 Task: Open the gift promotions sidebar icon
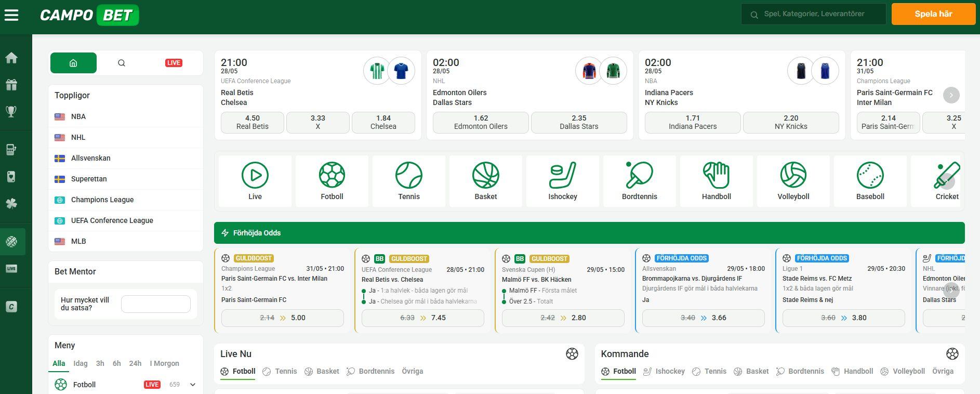pos(11,85)
